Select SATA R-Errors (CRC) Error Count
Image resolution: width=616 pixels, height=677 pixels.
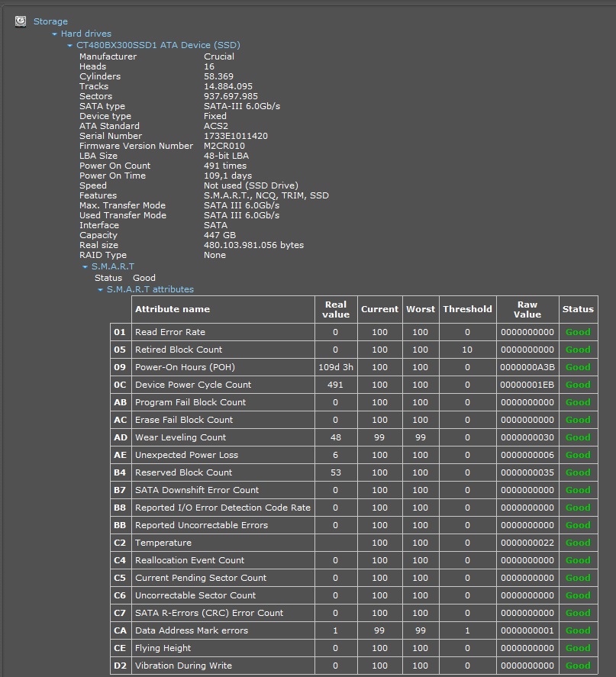point(209,613)
